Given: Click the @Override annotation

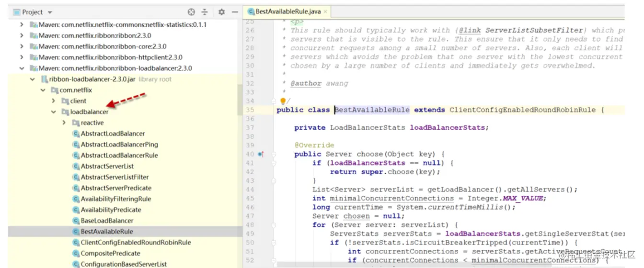Looking at the screenshot, I should coord(314,145).
